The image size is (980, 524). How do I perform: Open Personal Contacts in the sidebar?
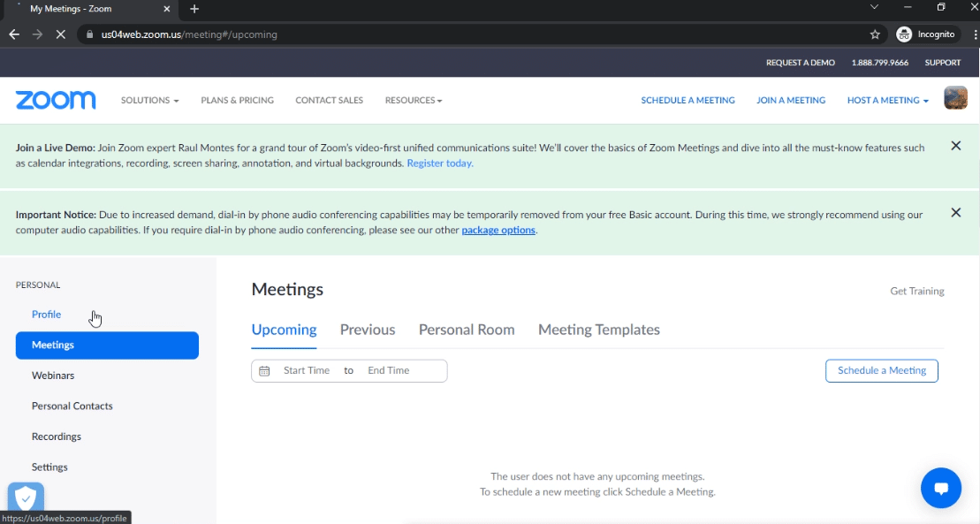pyautogui.click(x=72, y=406)
